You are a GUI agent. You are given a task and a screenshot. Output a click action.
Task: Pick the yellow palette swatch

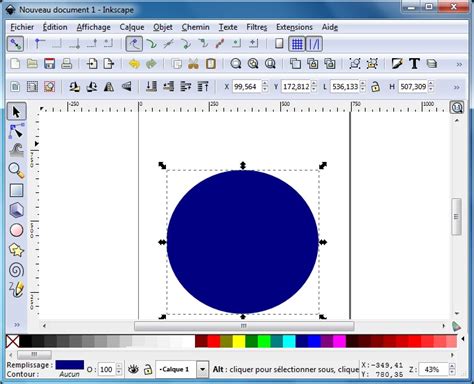coord(239,341)
